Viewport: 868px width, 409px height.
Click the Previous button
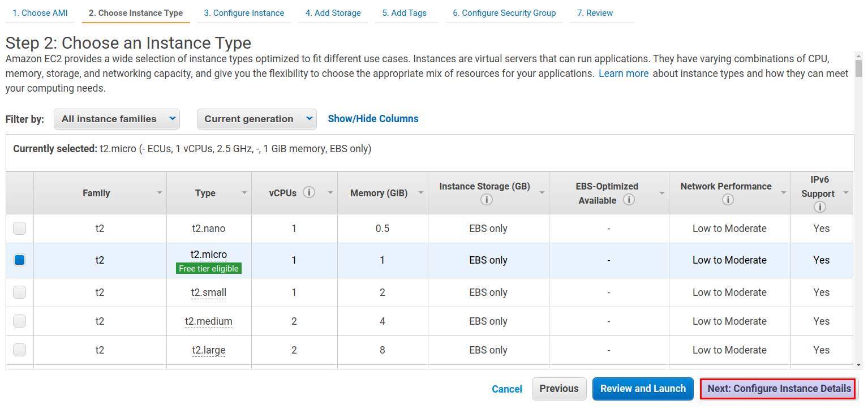559,389
